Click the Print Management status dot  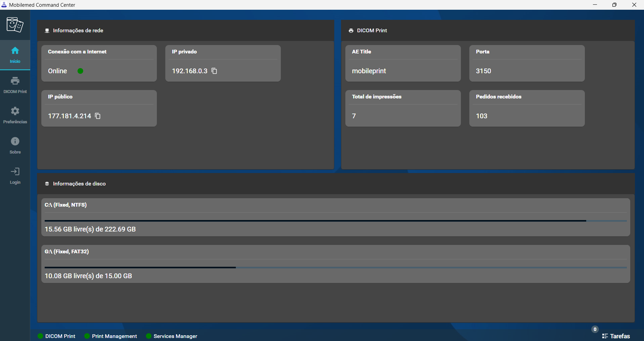point(87,336)
